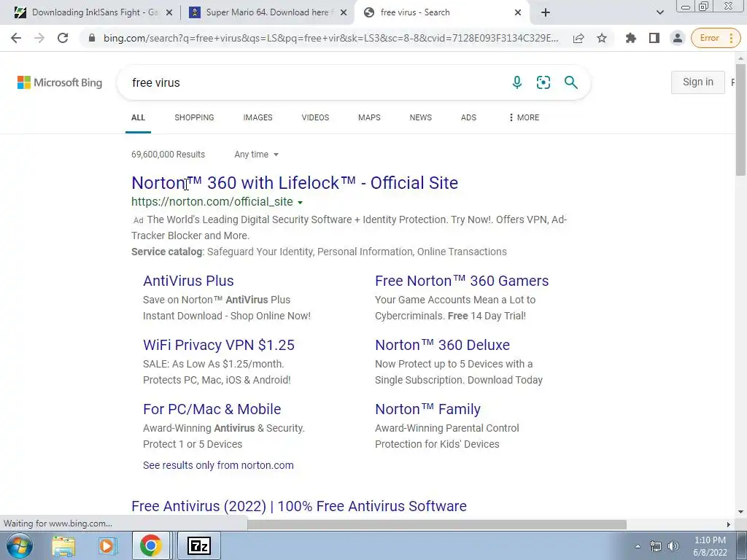Screen dimensions: 747x560
Task: Click the scroll right arrow at bottom
Action: pyautogui.click(x=729, y=524)
